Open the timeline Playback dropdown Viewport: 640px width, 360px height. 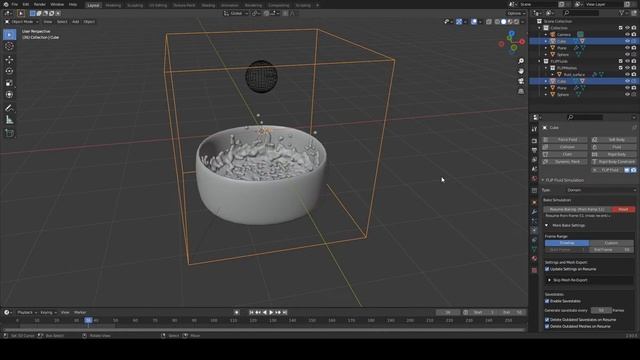(27, 312)
